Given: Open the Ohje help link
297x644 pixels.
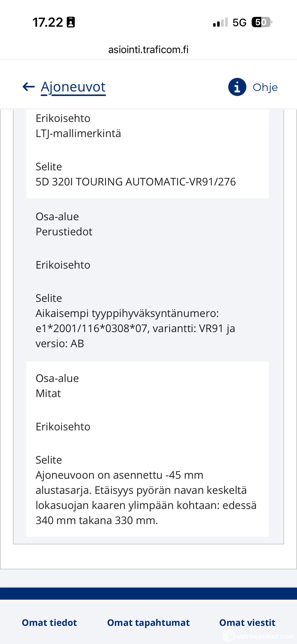Looking at the screenshot, I should pos(265,87).
